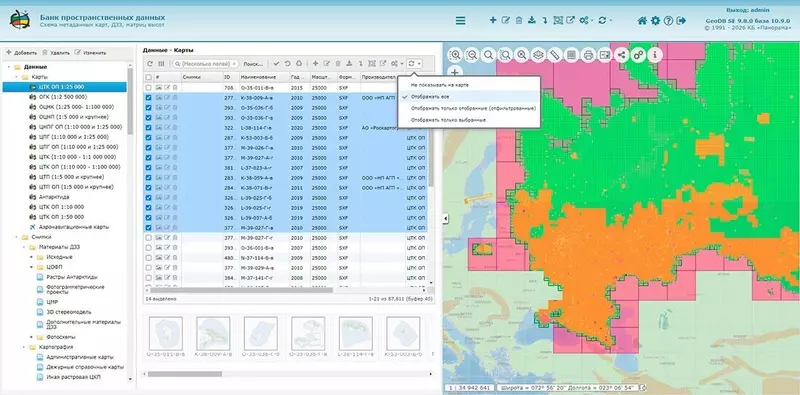Click the Удалить button in left panel
The image size is (800, 395).
tap(56, 53)
